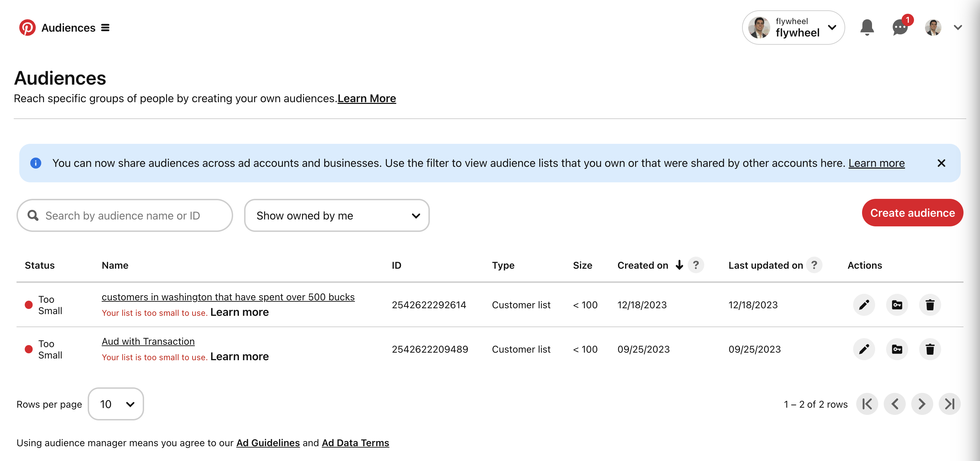Click Learn more under customers in washington row
The image size is (980, 461).
239,312
